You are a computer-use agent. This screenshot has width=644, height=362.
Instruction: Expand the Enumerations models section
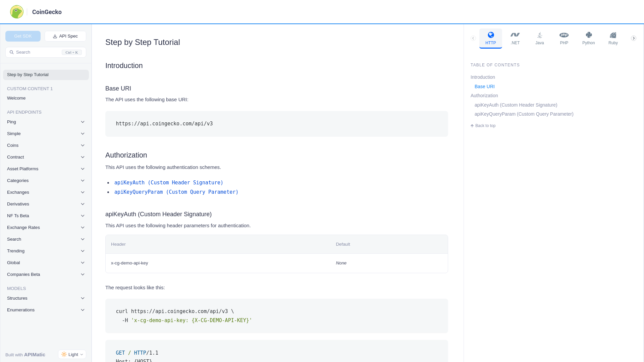coord(46,310)
